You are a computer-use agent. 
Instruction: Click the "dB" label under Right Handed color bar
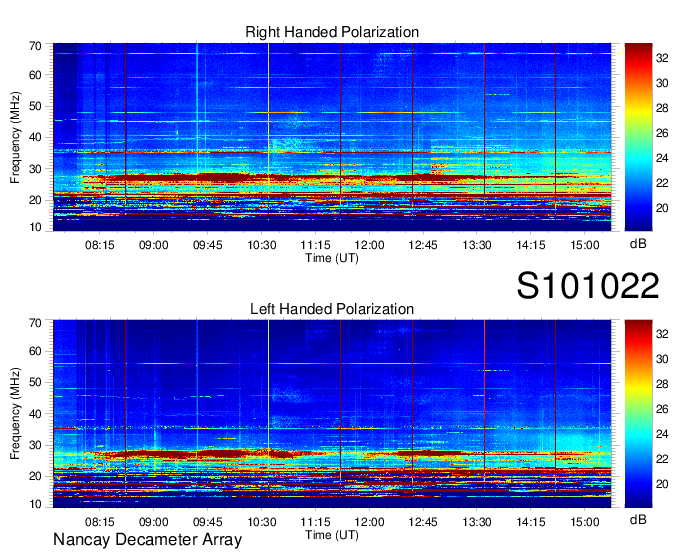coord(638,244)
